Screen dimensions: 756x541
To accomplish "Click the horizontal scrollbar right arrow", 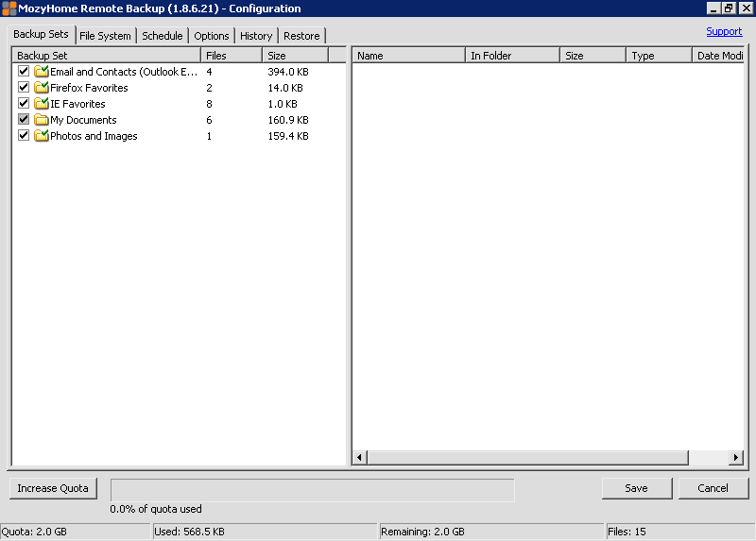I will coord(736,457).
